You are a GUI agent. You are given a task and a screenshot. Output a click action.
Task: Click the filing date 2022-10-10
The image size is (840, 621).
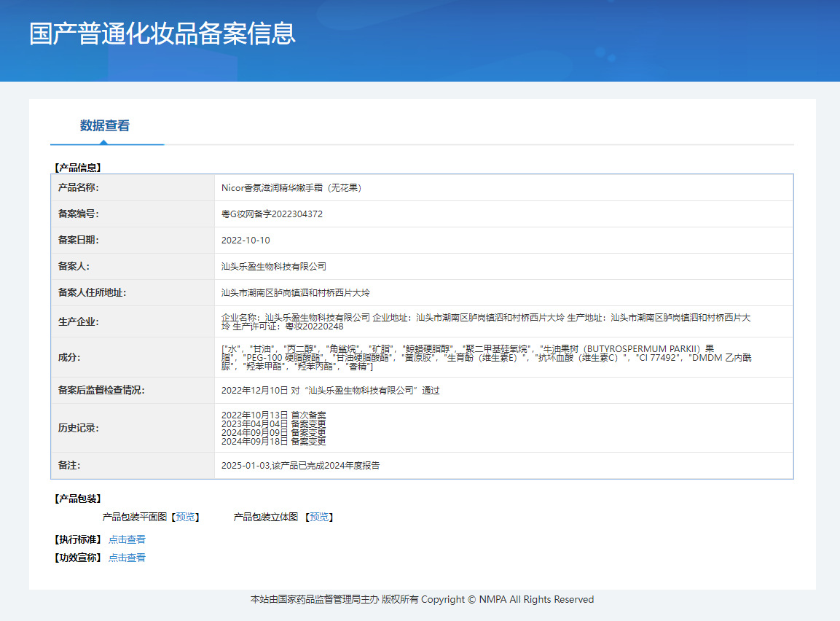tap(246, 241)
